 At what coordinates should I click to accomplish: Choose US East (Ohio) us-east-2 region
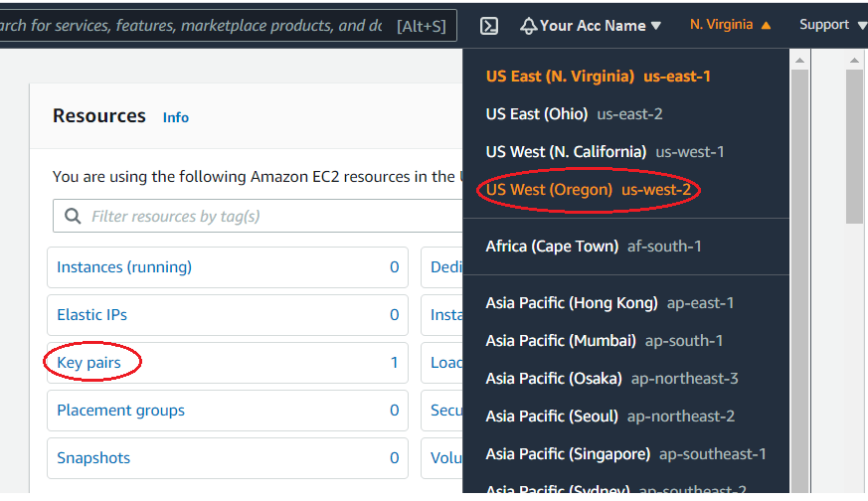(x=574, y=114)
